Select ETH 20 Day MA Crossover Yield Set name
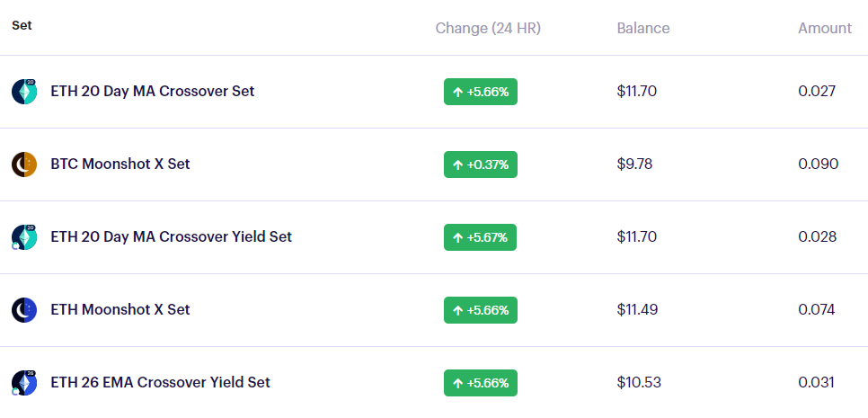This screenshot has height=418, width=868. click(171, 236)
